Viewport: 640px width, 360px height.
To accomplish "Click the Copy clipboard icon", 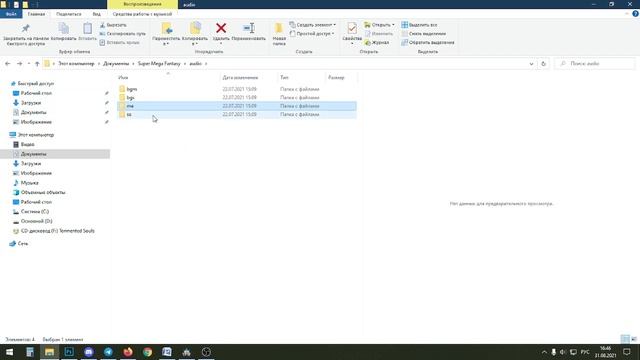I will pyautogui.click(x=64, y=32).
